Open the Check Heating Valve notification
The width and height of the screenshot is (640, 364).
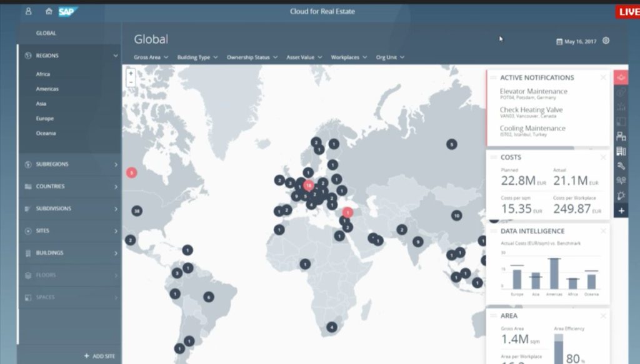[x=531, y=112]
